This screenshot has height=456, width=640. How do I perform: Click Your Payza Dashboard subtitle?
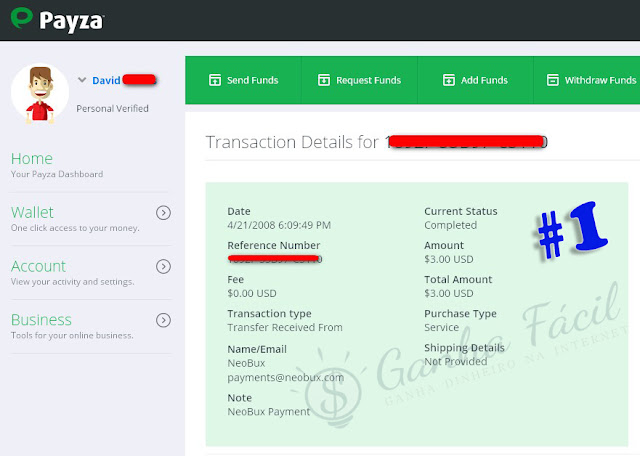(x=57, y=174)
